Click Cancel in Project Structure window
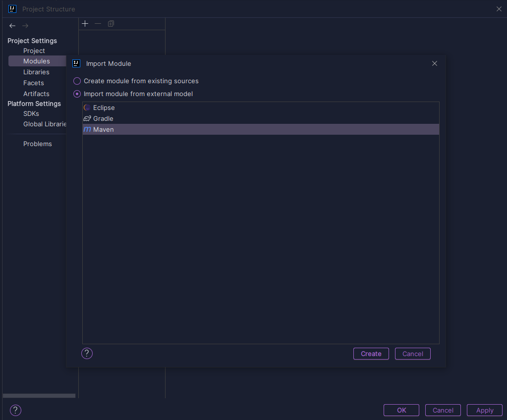 click(443, 410)
